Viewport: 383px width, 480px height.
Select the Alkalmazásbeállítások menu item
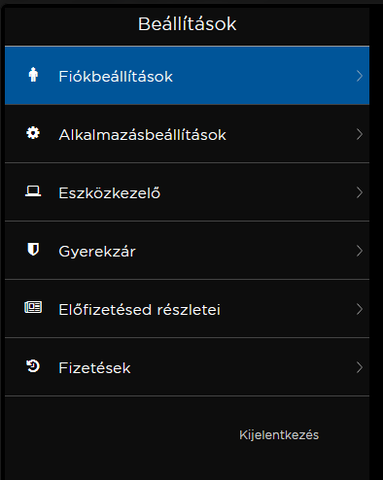tap(187, 134)
